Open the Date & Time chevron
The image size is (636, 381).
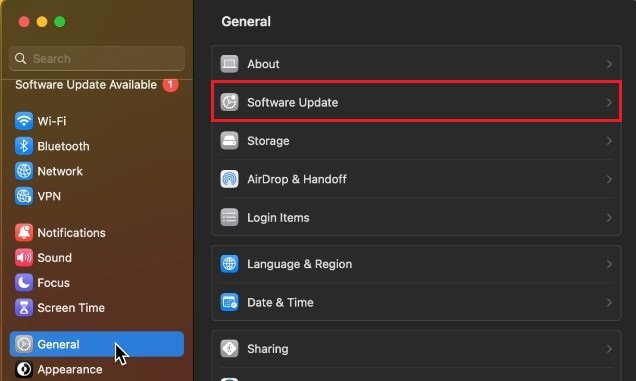point(609,303)
